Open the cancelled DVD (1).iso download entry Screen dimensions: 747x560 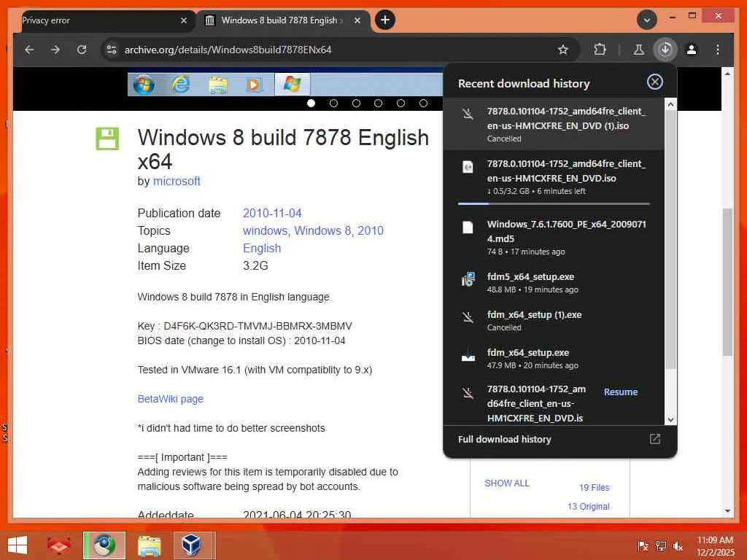pyautogui.click(x=554, y=124)
